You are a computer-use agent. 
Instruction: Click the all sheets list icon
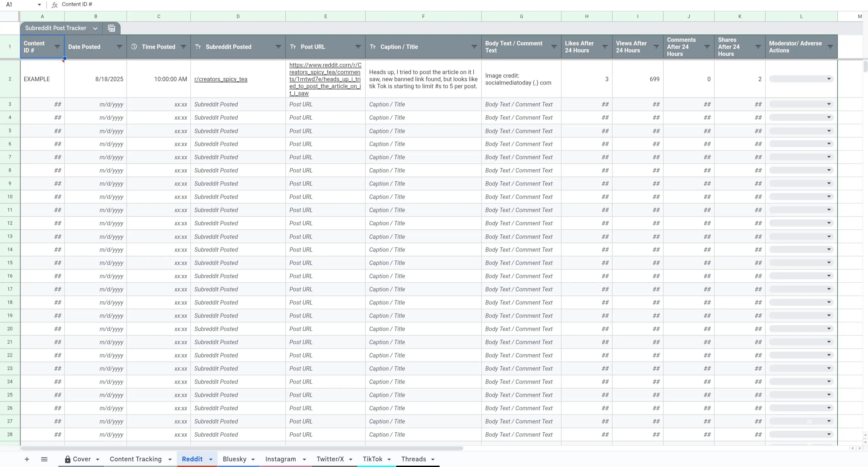click(x=44, y=459)
